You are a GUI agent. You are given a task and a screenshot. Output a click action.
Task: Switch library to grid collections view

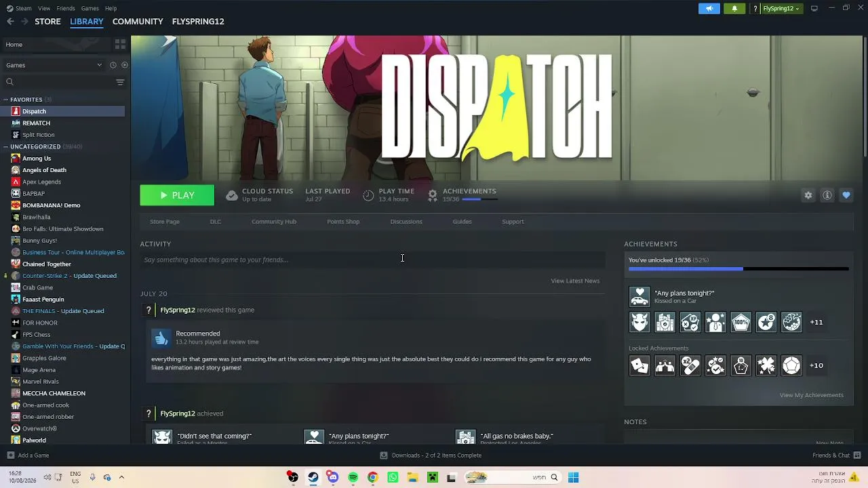click(120, 45)
